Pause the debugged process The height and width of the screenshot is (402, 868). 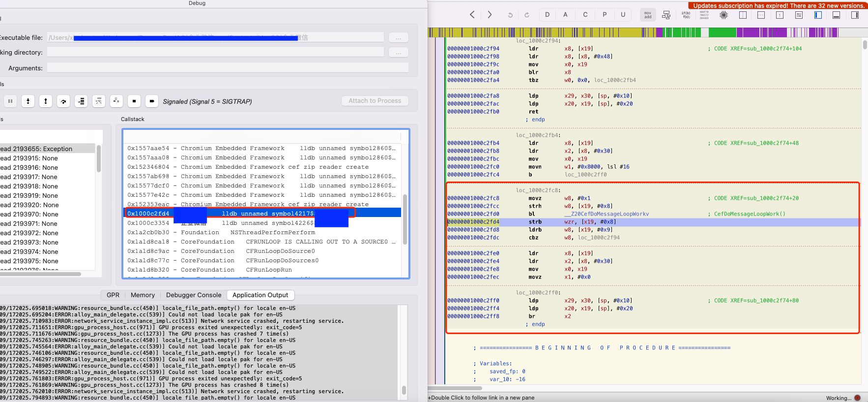[x=10, y=101]
